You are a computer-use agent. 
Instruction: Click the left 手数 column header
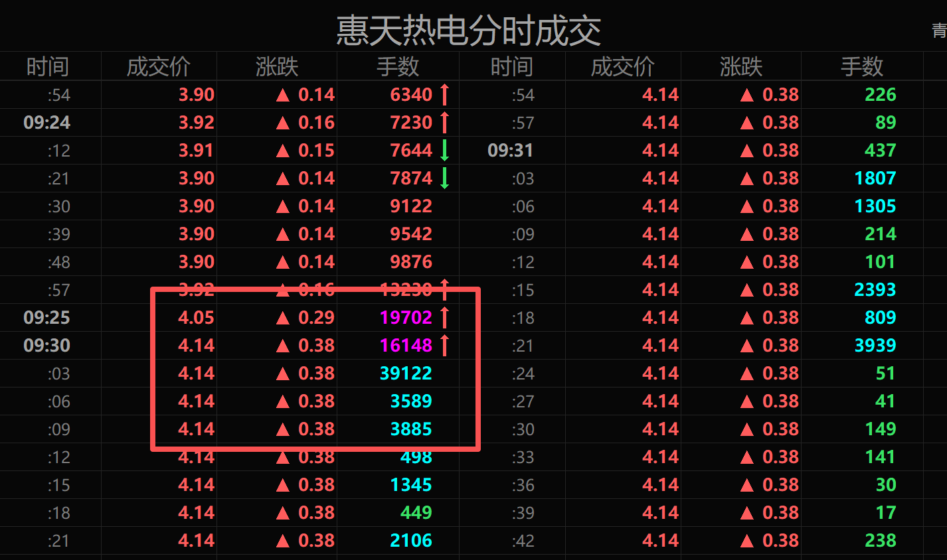click(x=398, y=66)
